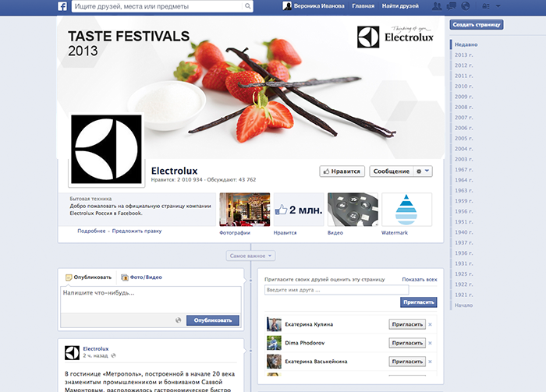
Task: Open the Фотографии thumbnail
Action: (244, 210)
